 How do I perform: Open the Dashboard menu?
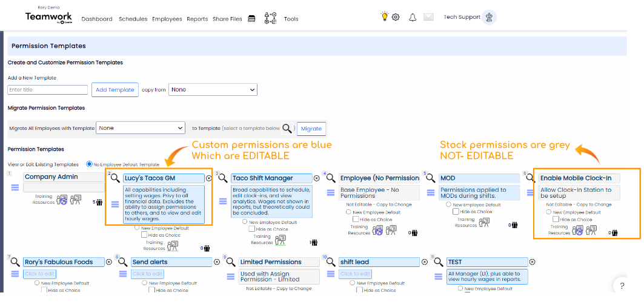(x=97, y=19)
